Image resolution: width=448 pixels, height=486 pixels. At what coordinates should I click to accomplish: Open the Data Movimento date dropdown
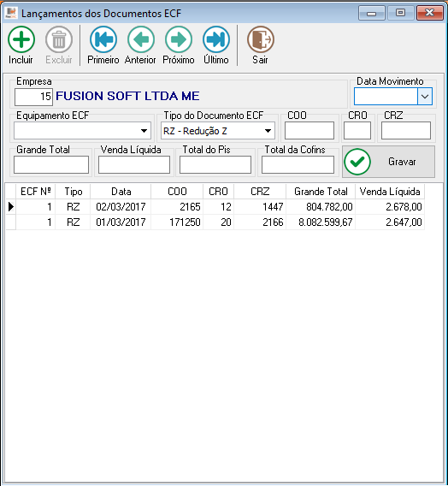pyautogui.click(x=425, y=97)
